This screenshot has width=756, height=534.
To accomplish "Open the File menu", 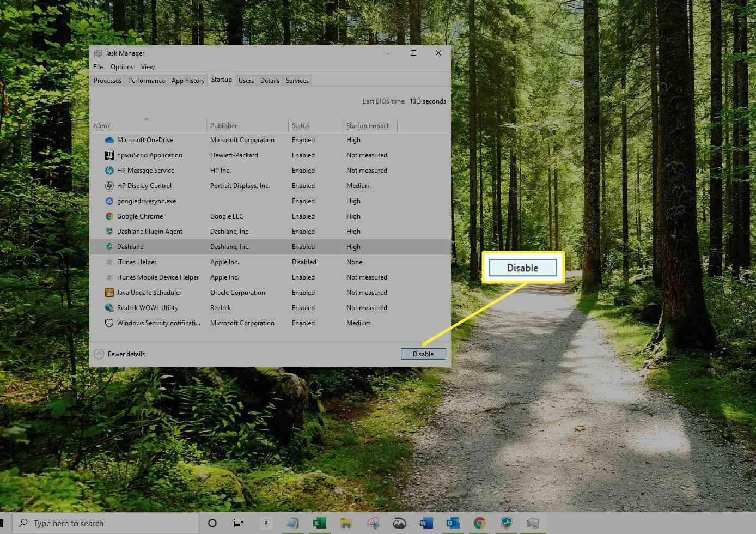I will (98, 67).
